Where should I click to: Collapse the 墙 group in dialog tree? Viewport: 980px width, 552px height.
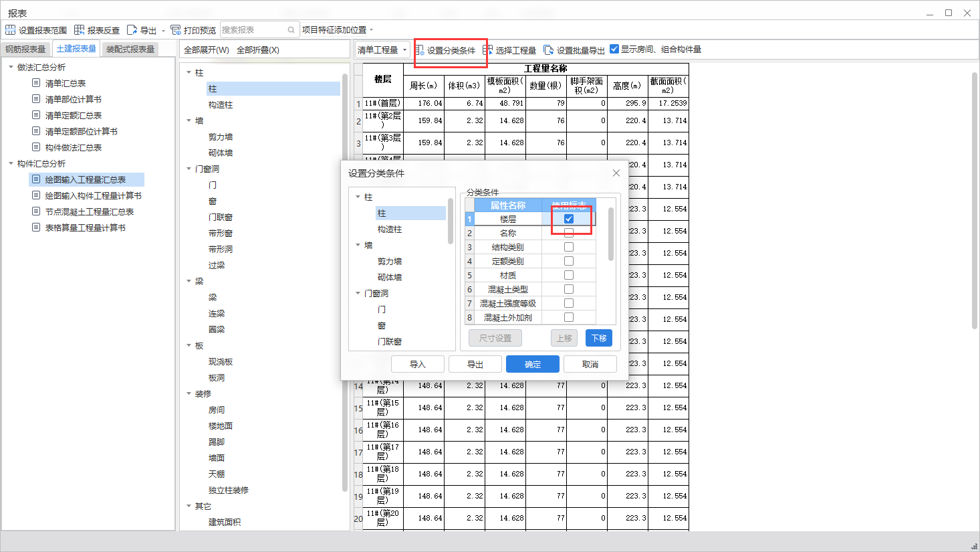(358, 245)
